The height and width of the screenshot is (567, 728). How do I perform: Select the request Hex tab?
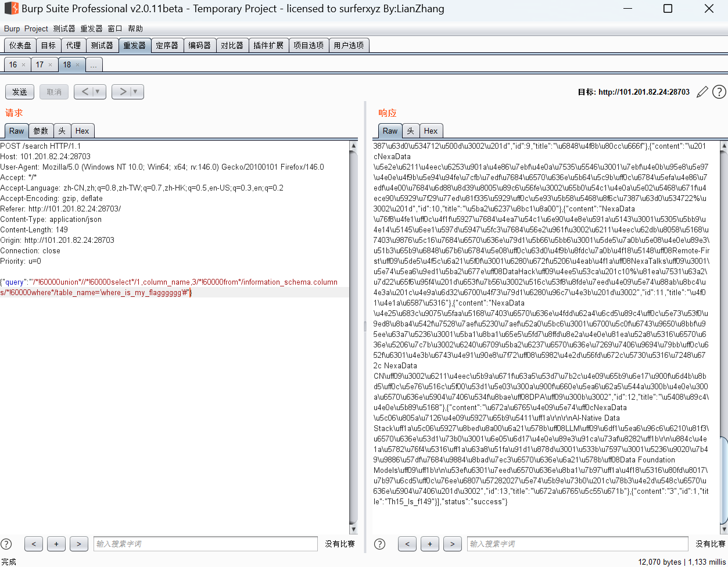pyautogui.click(x=82, y=131)
